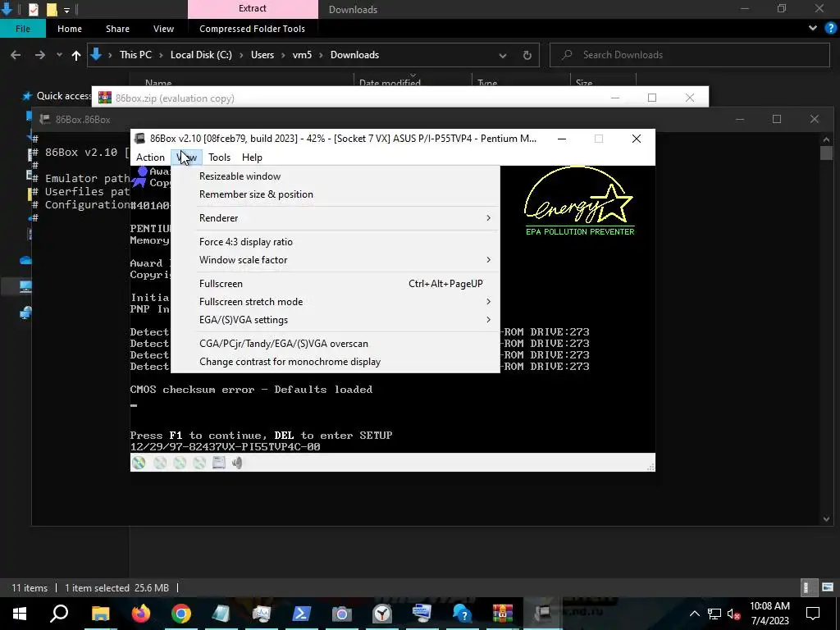Select Network icon in Explorer sidebar
This screenshot has height=630, width=840.
(25, 313)
